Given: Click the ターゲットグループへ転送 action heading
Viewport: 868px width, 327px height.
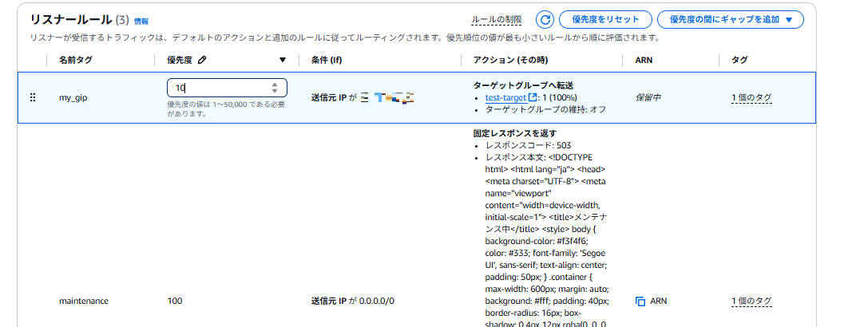Looking at the screenshot, I should click(x=523, y=85).
